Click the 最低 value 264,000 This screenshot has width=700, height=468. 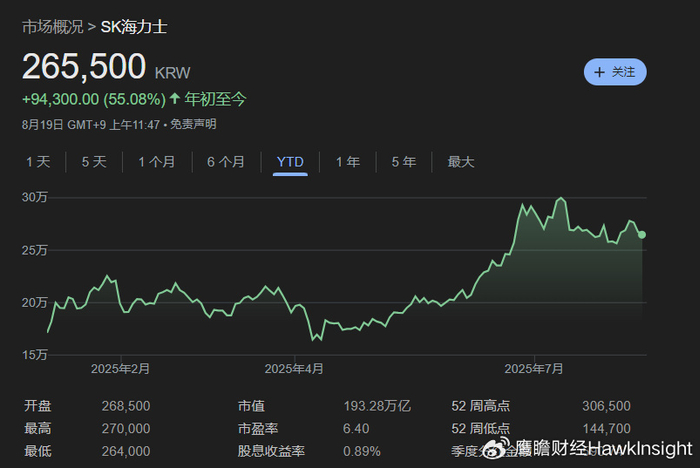126,451
